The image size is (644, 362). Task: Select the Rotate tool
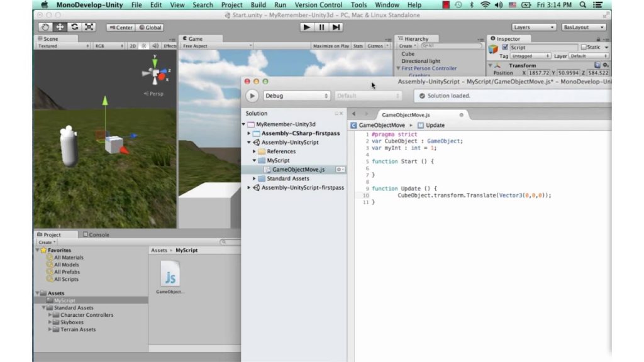74,27
